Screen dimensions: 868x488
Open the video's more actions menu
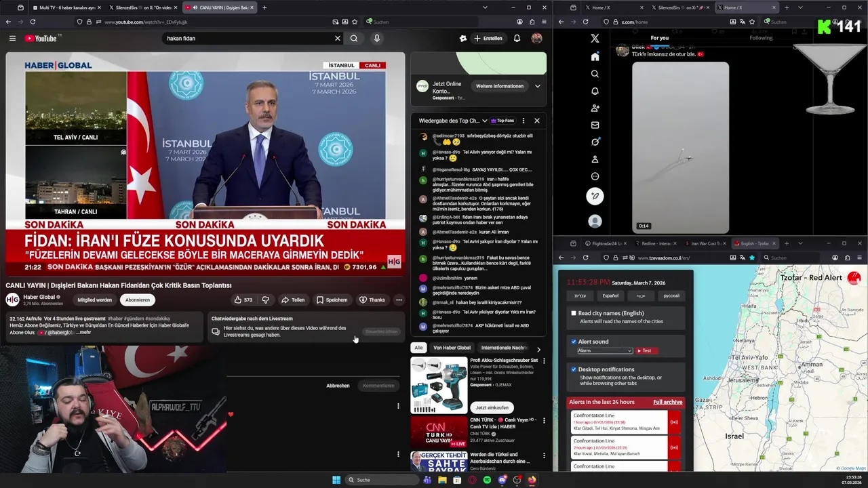(x=399, y=300)
